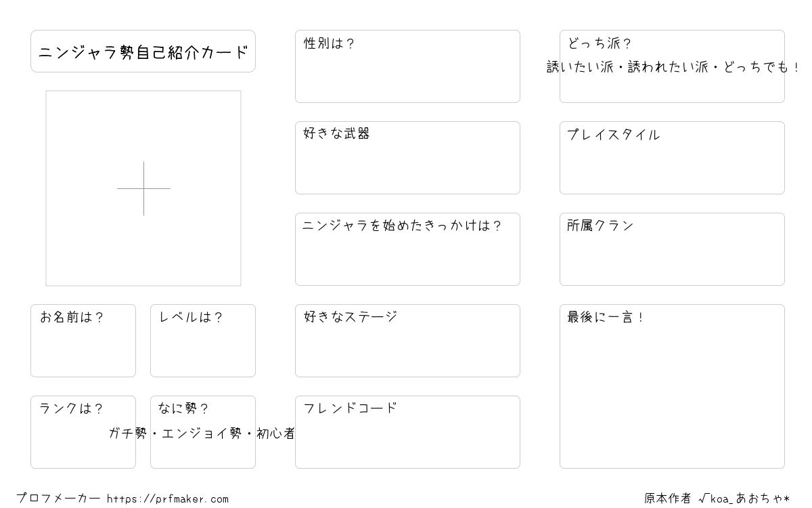This screenshot has width=812, height=508.
Task: Click the 好きなステージ favorite stage field
Action: point(407,341)
